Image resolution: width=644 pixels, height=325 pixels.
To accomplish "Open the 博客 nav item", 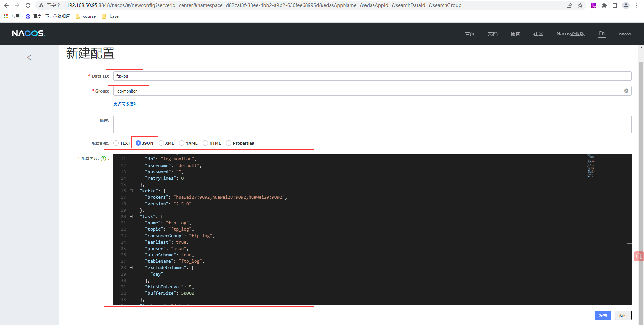I will [515, 34].
